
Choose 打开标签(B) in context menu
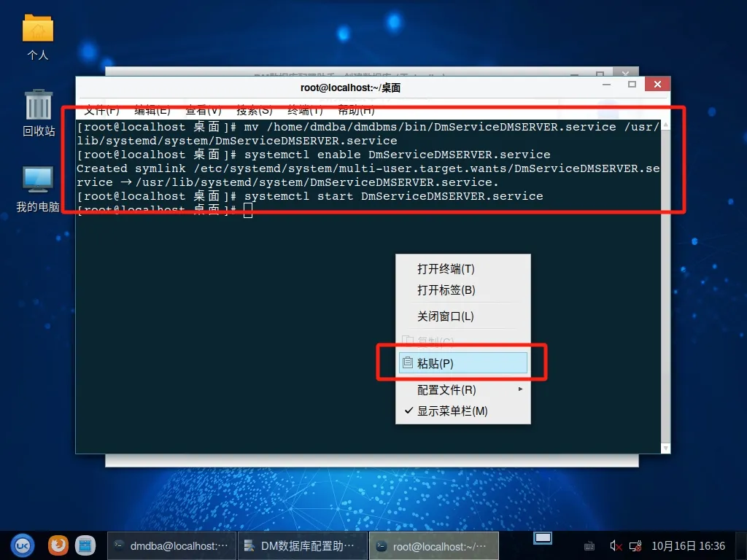pyautogui.click(x=446, y=290)
